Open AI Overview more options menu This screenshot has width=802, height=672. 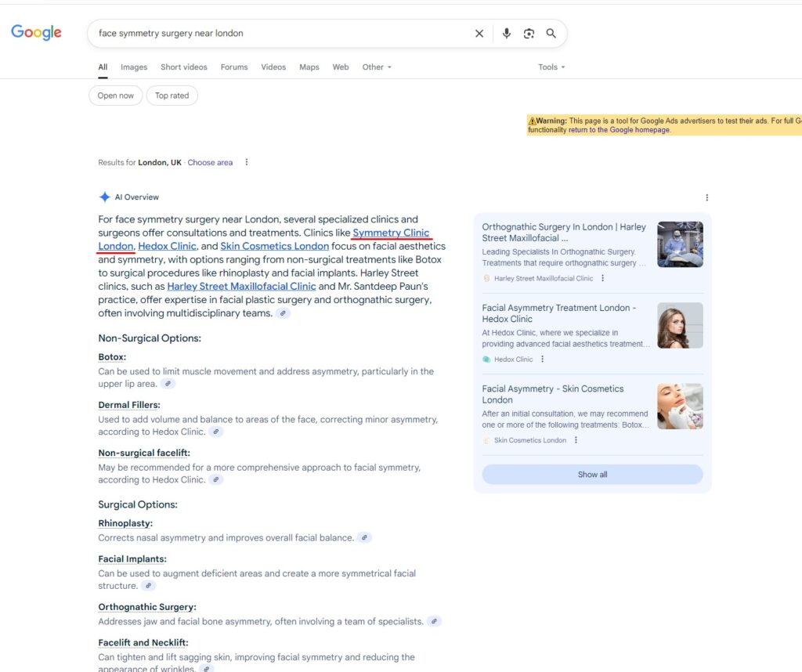707,197
